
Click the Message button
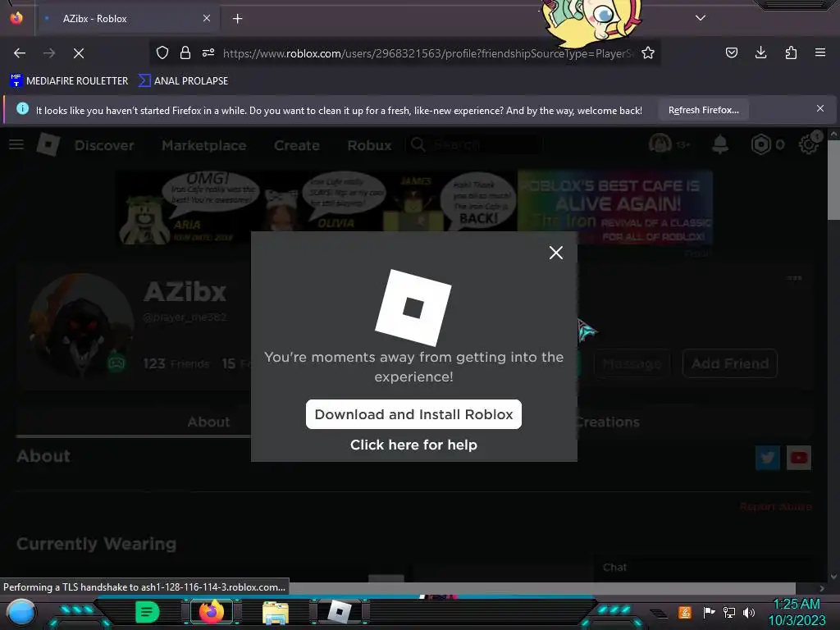click(632, 363)
